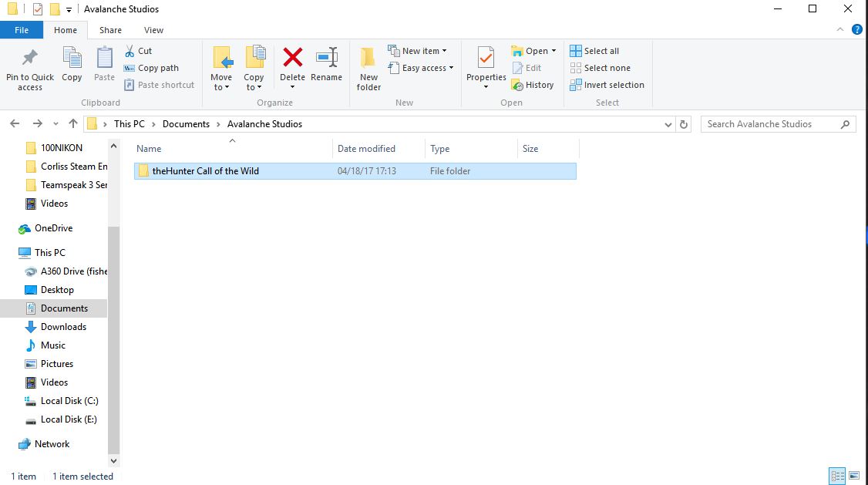
Task: Expand address bar previous locations dropdown
Action: [668, 125]
